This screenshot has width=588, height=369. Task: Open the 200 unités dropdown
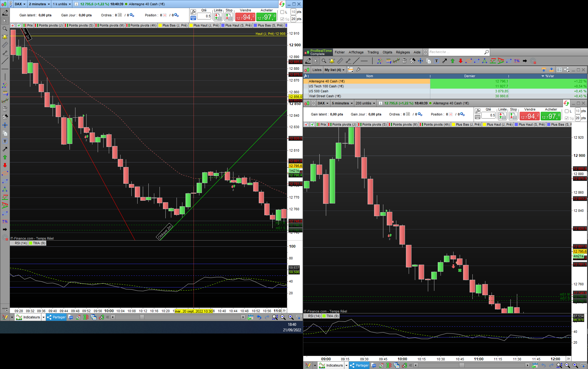tap(365, 103)
